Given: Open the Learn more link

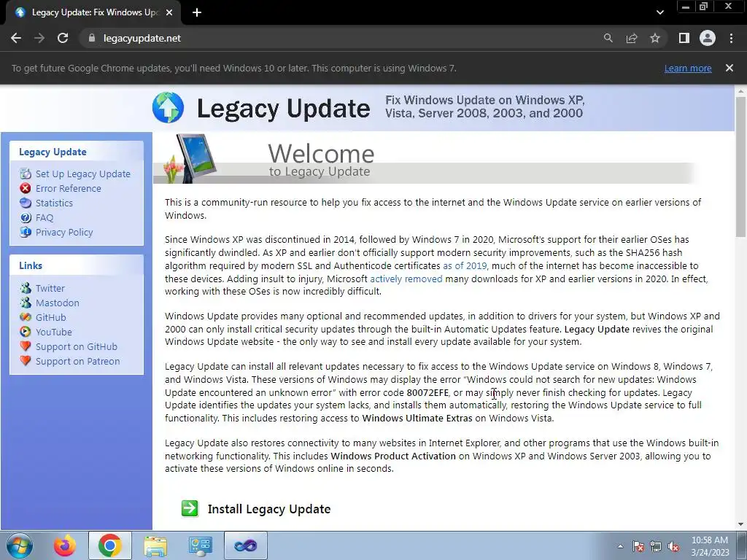Looking at the screenshot, I should [x=688, y=68].
